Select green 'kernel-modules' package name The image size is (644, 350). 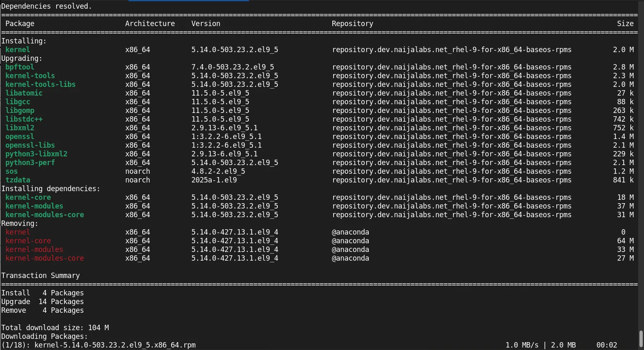[34, 206]
